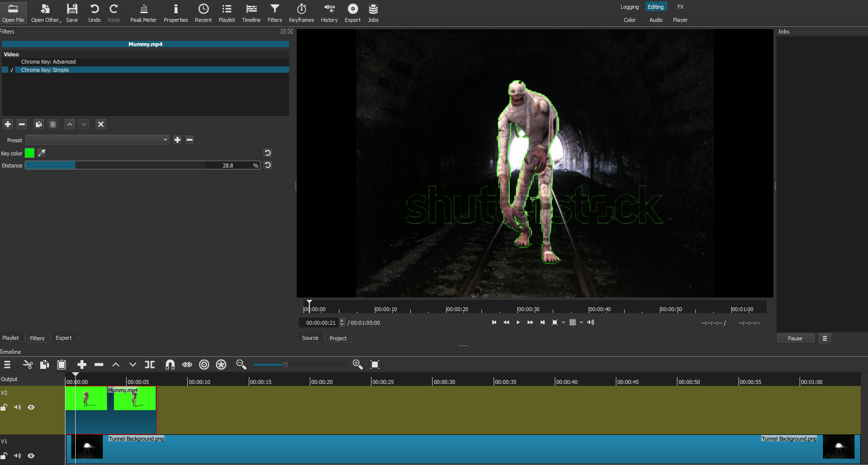The image size is (868, 465).
Task: Select the Peak Meter toolbar icon
Action: 144,12
